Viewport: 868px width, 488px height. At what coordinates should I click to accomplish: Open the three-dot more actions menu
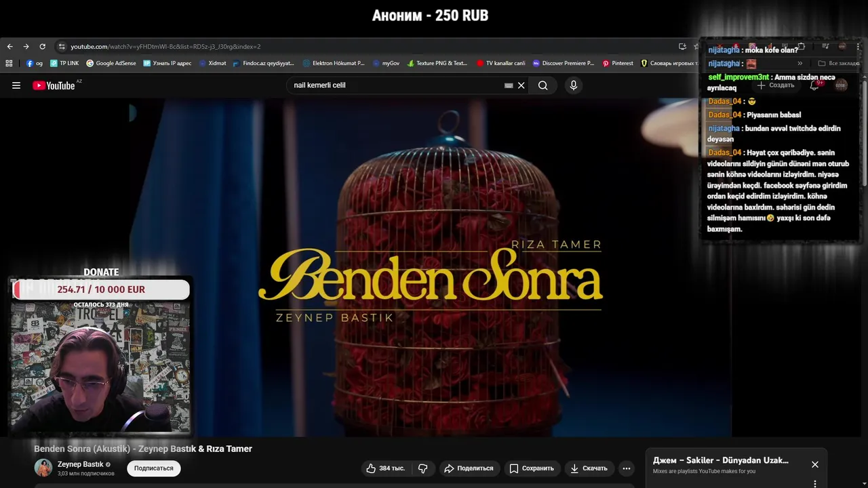click(x=627, y=468)
